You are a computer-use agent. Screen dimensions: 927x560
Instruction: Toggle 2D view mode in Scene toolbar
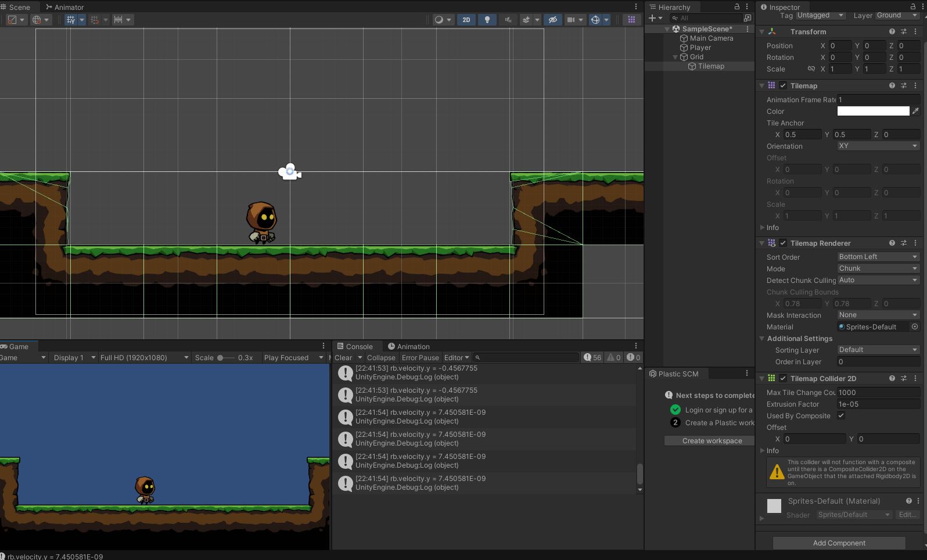point(466,20)
